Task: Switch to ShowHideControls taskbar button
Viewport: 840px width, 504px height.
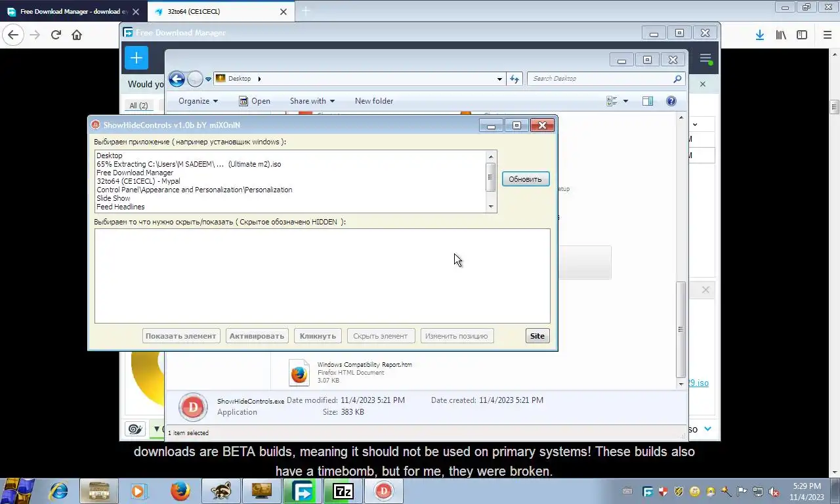Action: click(x=383, y=491)
